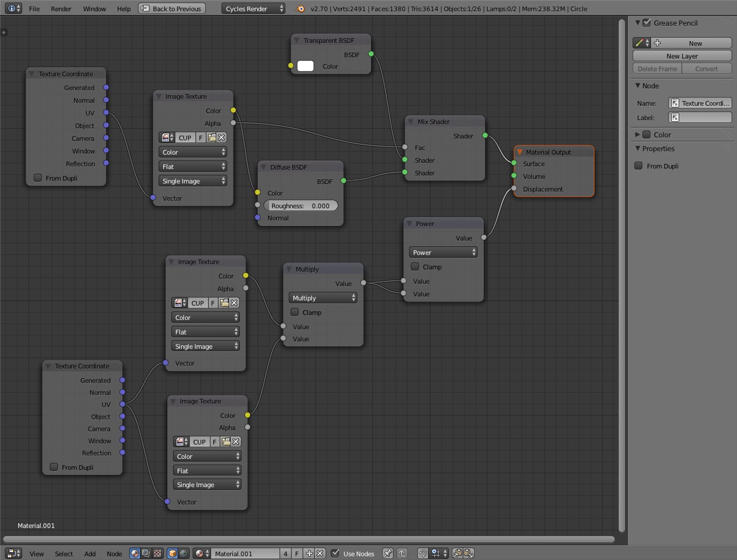The image size is (737, 560).
Task: Collapse the Mix Shader node
Action: [x=410, y=122]
